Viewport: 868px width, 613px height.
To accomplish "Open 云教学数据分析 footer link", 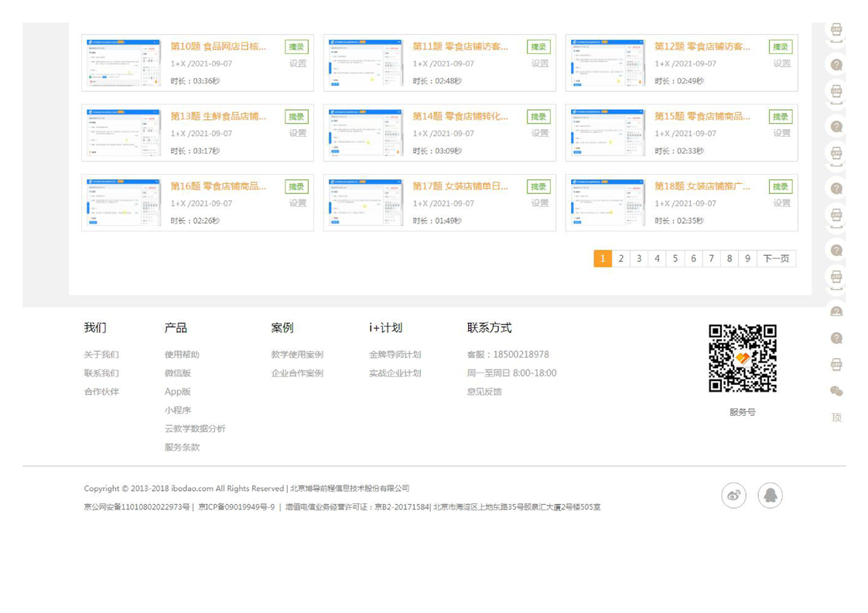I will pos(195,429).
